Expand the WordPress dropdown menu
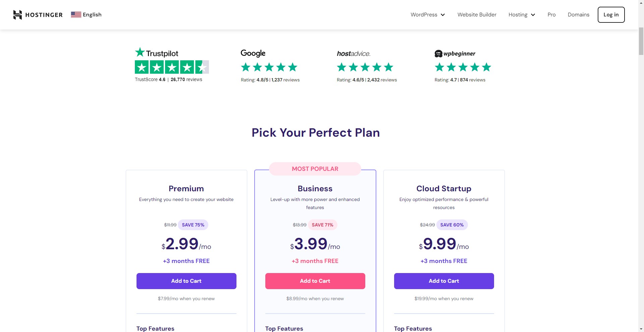Image resolution: width=644 pixels, height=332 pixels. point(428,15)
